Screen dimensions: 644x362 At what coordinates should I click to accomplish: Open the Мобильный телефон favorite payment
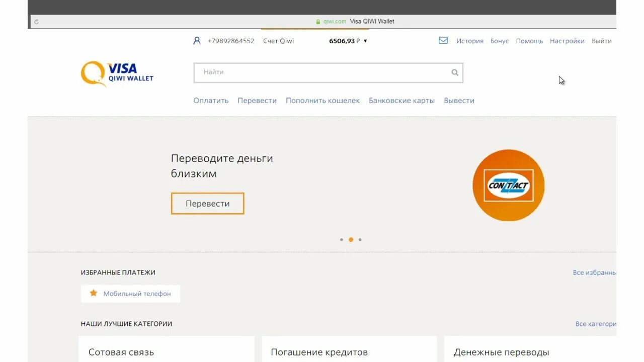click(130, 294)
